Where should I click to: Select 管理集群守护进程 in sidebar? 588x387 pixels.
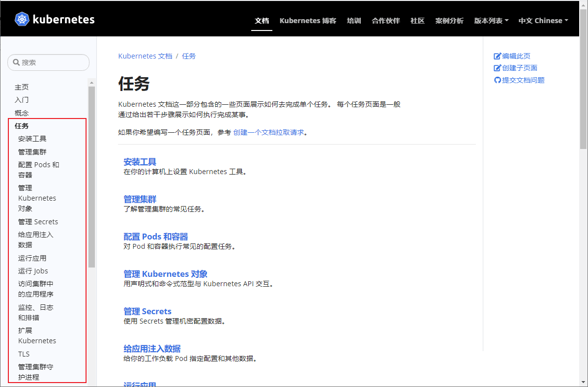[x=35, y=372]
